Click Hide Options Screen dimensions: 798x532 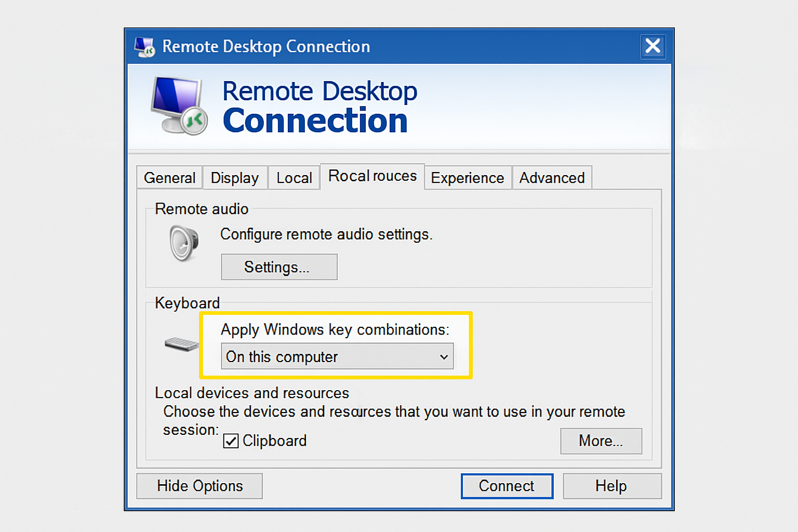pos(199,486)
